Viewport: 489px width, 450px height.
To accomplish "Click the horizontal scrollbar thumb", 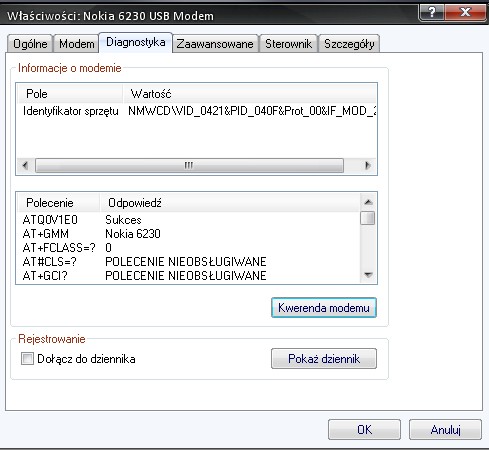I will click(x=189, y=165).
